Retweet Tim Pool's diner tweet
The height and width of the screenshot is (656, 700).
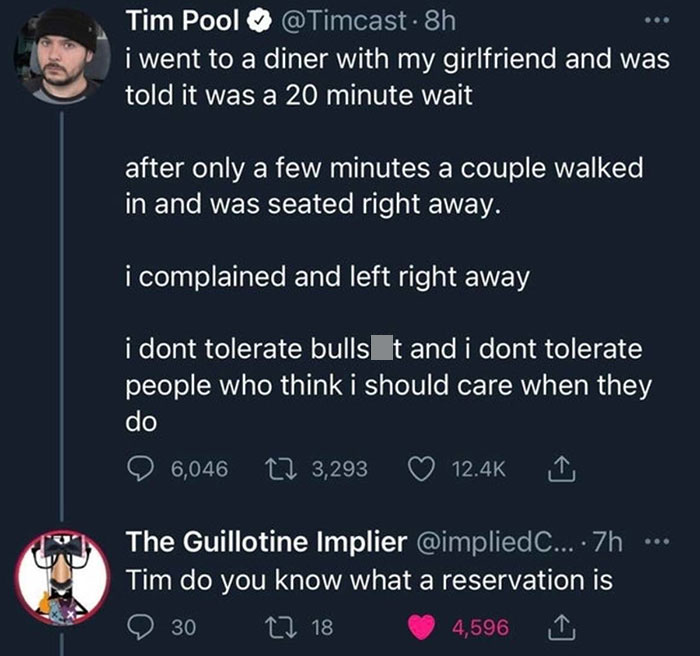pos(280,468)
